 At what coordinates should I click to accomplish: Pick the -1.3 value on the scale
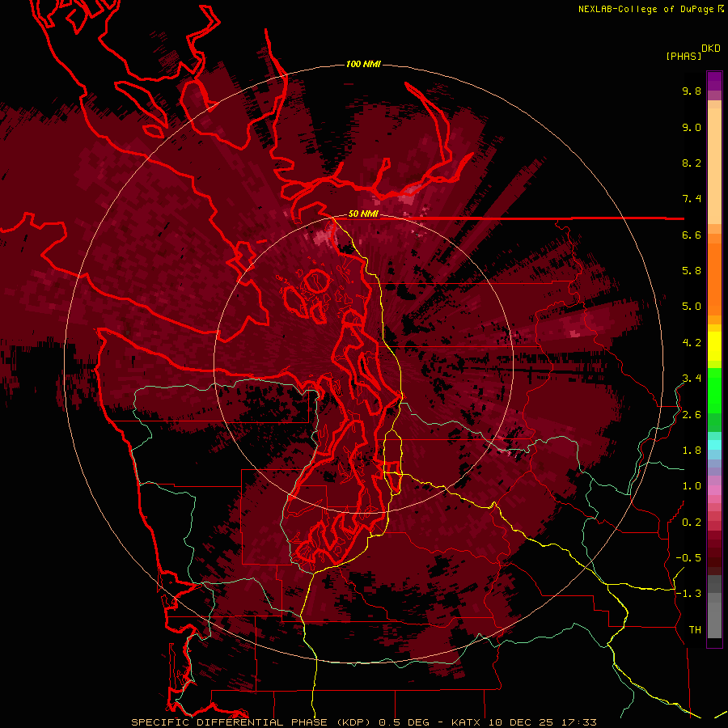(688, 594)
